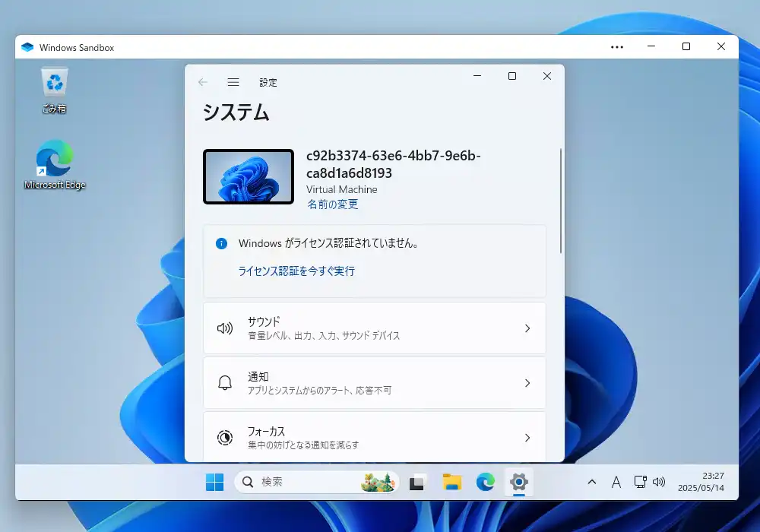Viewport: 760px width, 532px height.
Task: Click the focus icon in the フォーカス row
Action: [225, 438]
